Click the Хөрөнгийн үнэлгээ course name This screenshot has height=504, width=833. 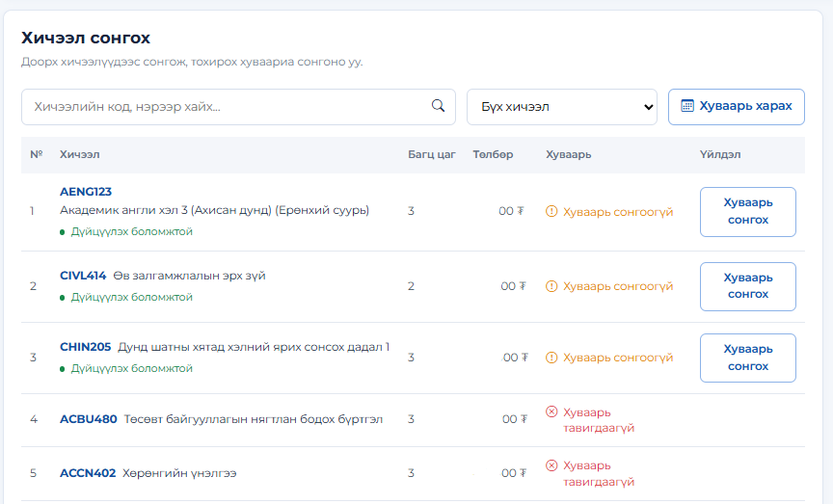point(179,472)
